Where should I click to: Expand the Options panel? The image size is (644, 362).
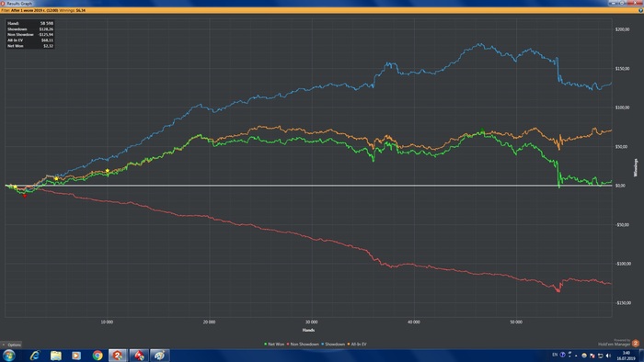click(x=11, y=345)
